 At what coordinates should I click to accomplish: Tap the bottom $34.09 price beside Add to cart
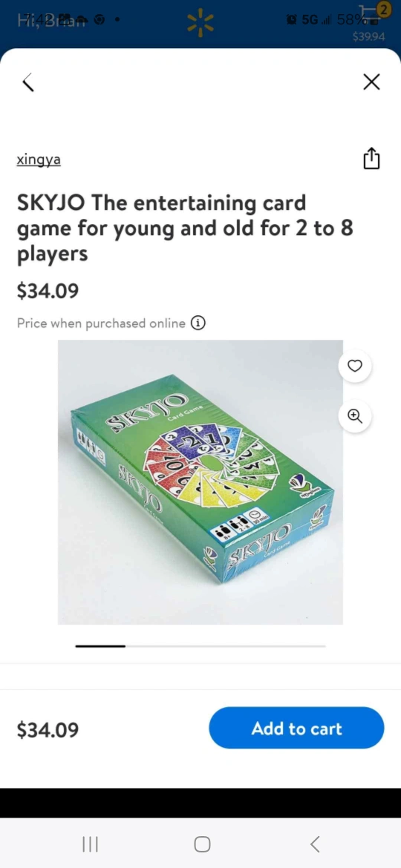pyautogui.click(x=48, y=729)
